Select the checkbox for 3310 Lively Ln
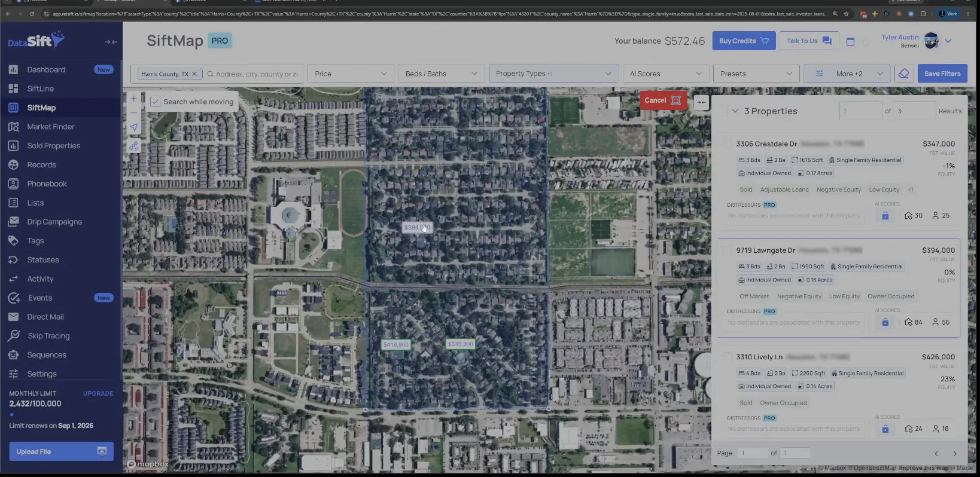Screen dimensions: 980x477 [727, 357]
